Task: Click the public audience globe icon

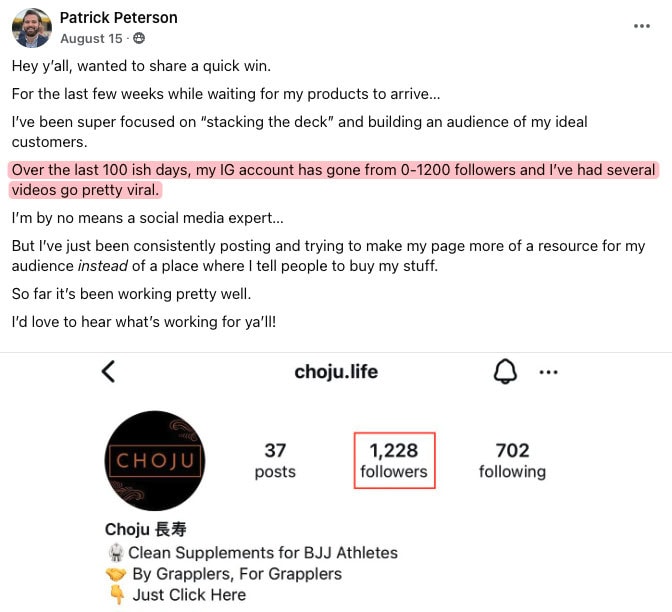Action: tap(139, 38)
